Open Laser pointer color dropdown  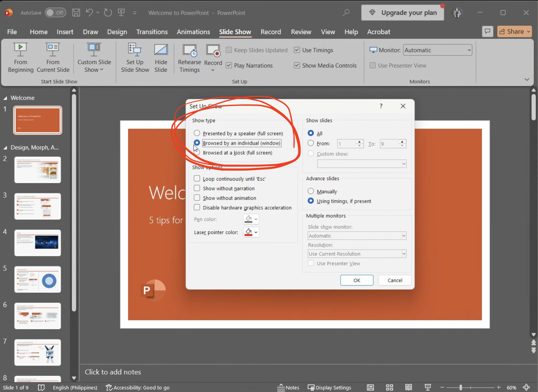[x=256, y=232]
